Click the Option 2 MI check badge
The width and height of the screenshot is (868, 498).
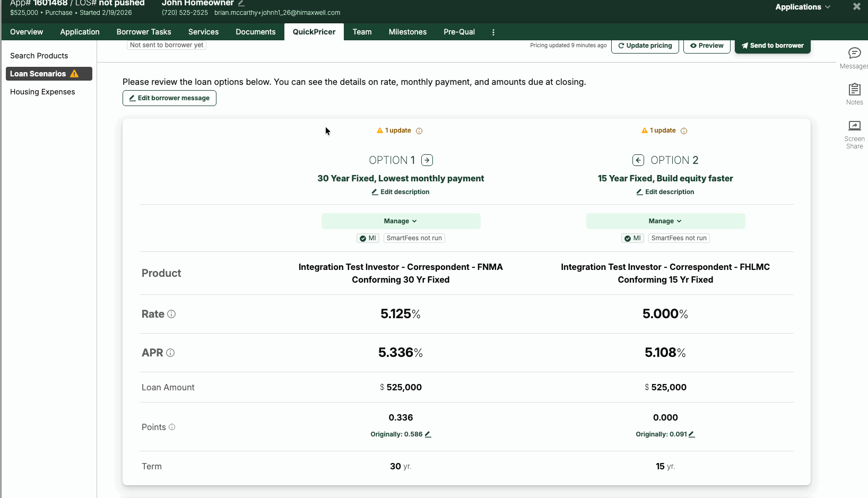[x=632, y=238]
